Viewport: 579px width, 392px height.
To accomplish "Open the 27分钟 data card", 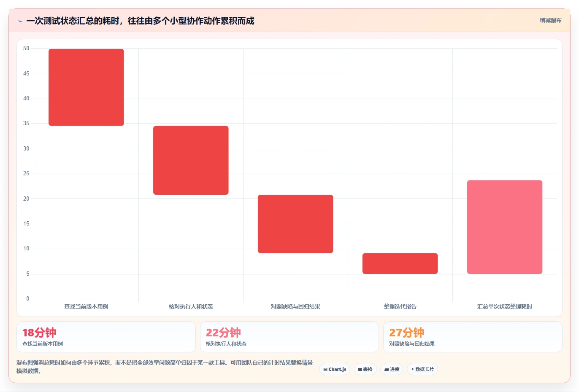I will pos(473,337).
